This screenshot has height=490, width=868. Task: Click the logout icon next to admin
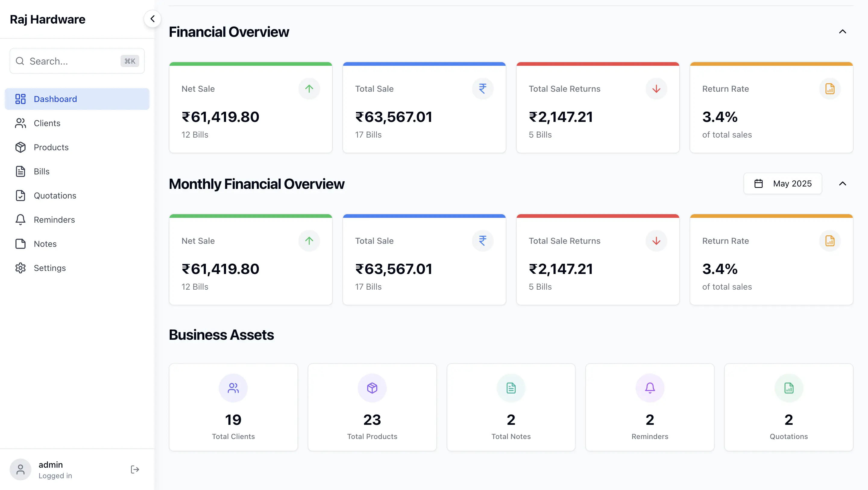(135, 469)
